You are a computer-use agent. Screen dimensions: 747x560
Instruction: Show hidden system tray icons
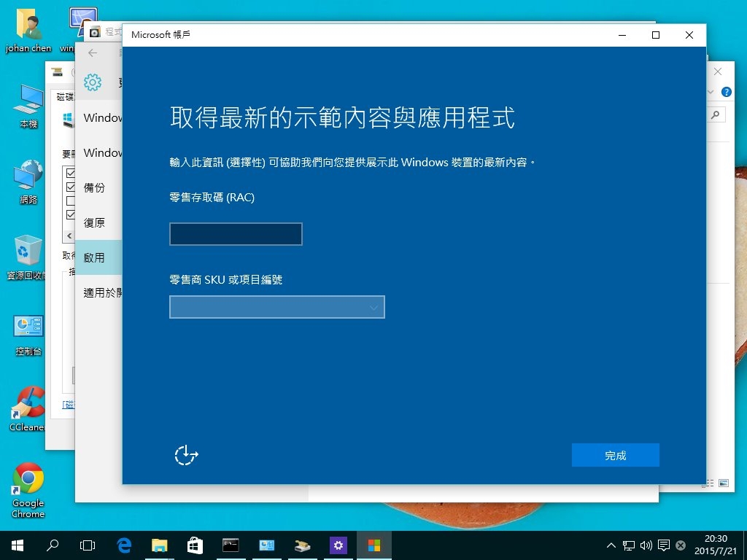(x=611, y=545)
